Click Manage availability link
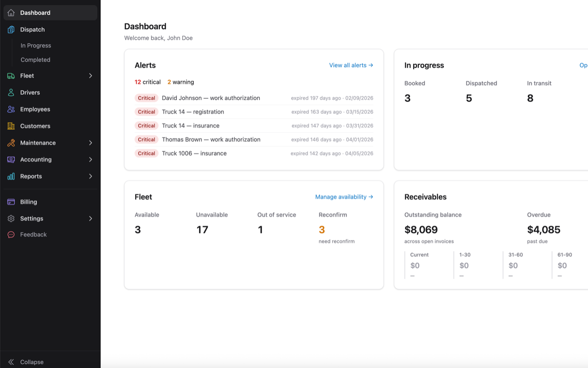The width and height of the screenshot is (588, 368). coord(344,197)
